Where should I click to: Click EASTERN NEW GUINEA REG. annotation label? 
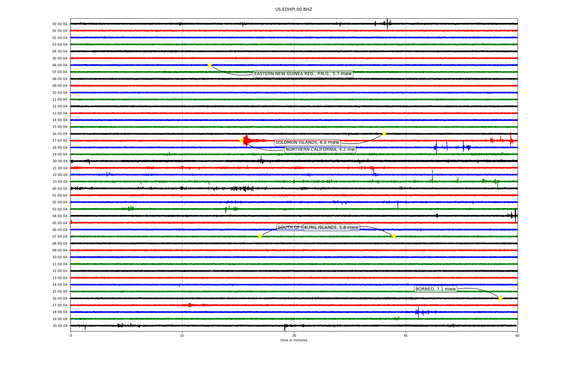coord(303,74)
